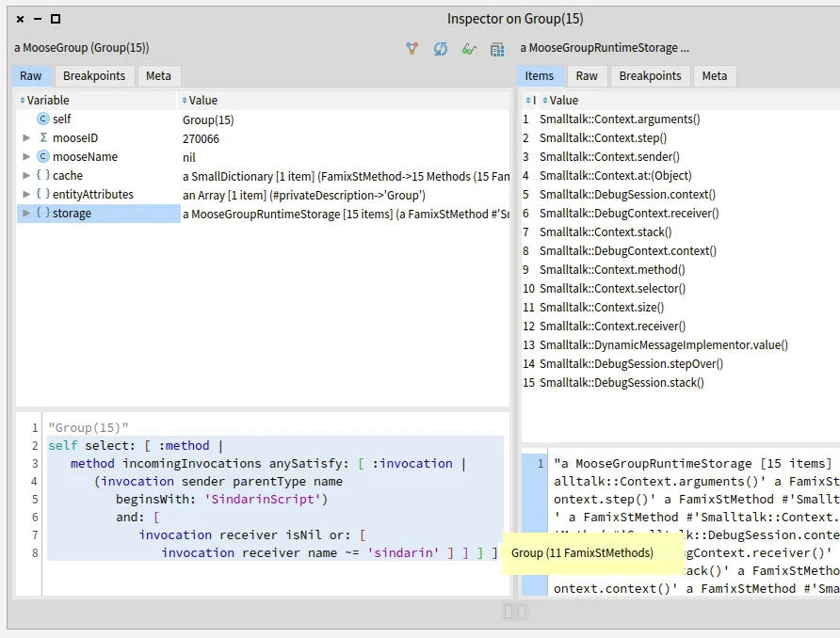Screen dimensions: 840x638
Task: Select the nil value of mooseName
Action: click(189, 157)
